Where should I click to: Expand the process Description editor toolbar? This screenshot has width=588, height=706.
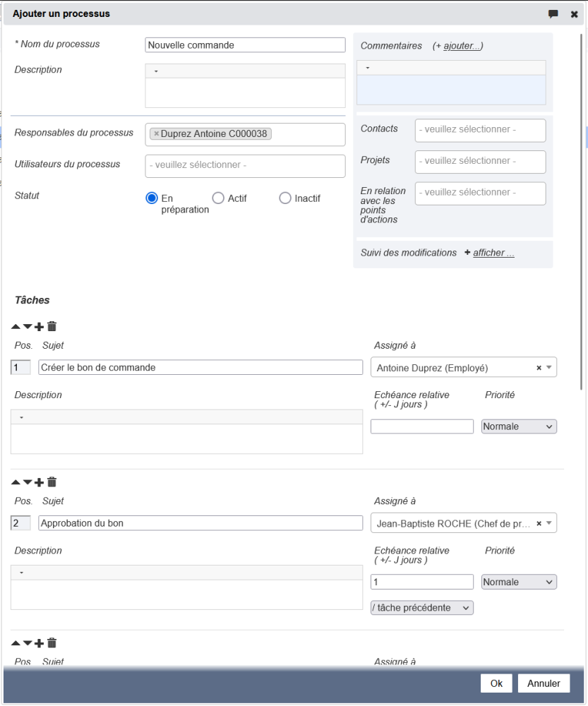pos(156,71)
